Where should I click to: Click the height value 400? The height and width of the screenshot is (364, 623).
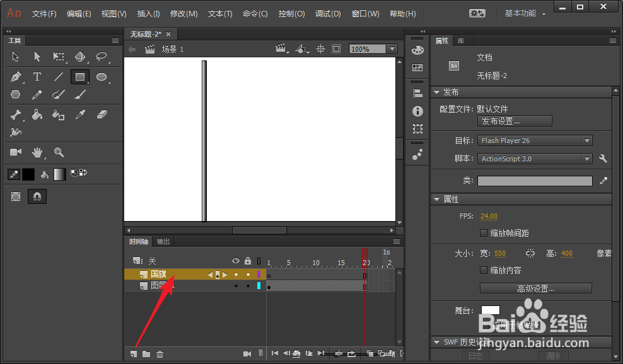pyautogui.click(x=567, y=253)
